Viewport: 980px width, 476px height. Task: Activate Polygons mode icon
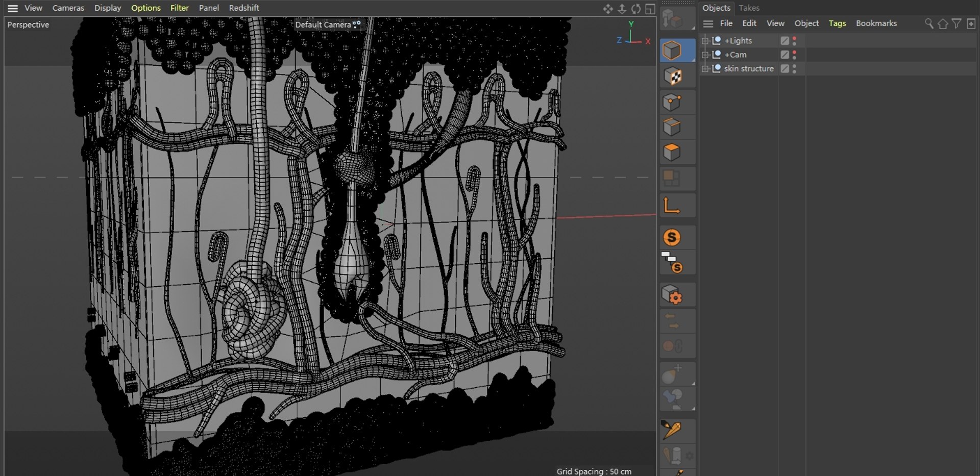pyautogui.click(x=672, y=153)
